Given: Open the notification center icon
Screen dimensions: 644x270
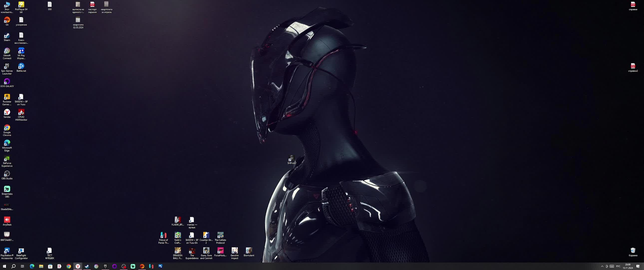Looking at the screenshot, I should click(x=638, y=266).
